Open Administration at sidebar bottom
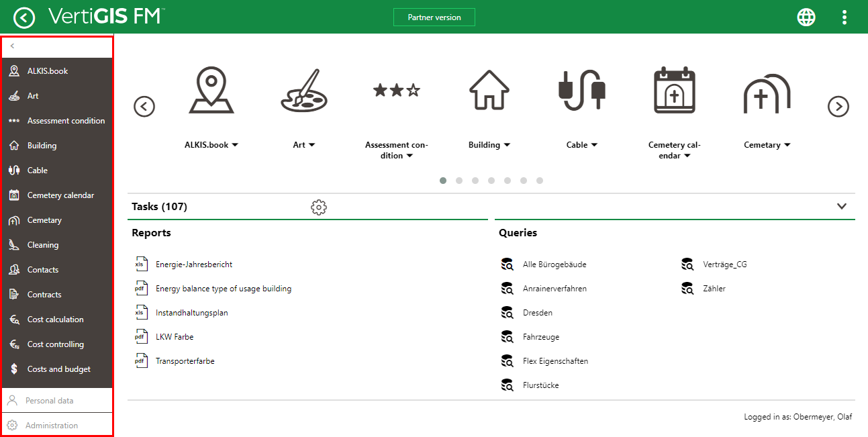The height and width of the screenshot is (437, 868). coord(52,426)
